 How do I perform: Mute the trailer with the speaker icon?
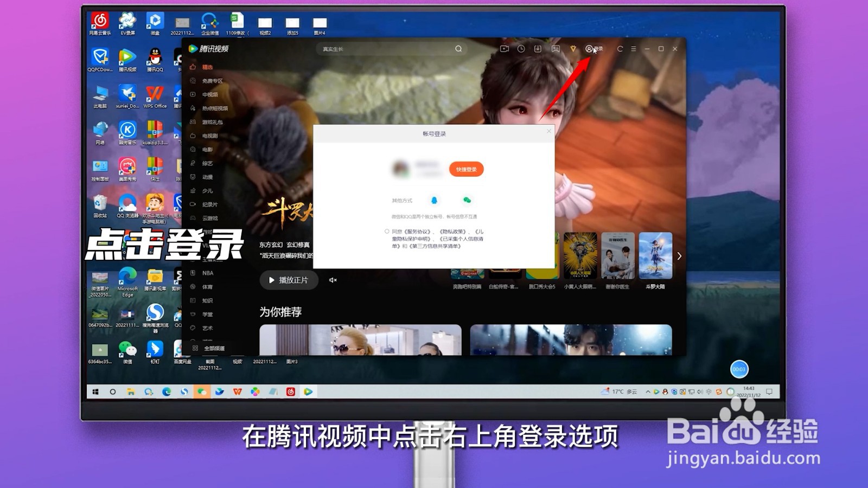point(333,280)
